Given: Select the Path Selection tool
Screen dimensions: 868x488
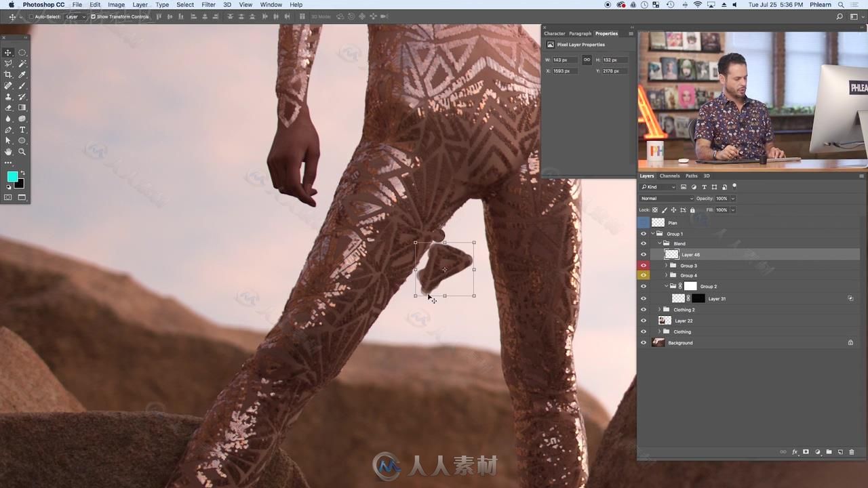Looking at the screenshot, I should click(x=8, y=140).
